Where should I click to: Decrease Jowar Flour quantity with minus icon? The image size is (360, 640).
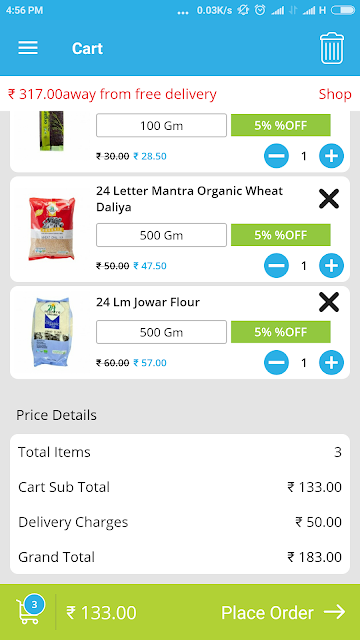click(276, 362)
